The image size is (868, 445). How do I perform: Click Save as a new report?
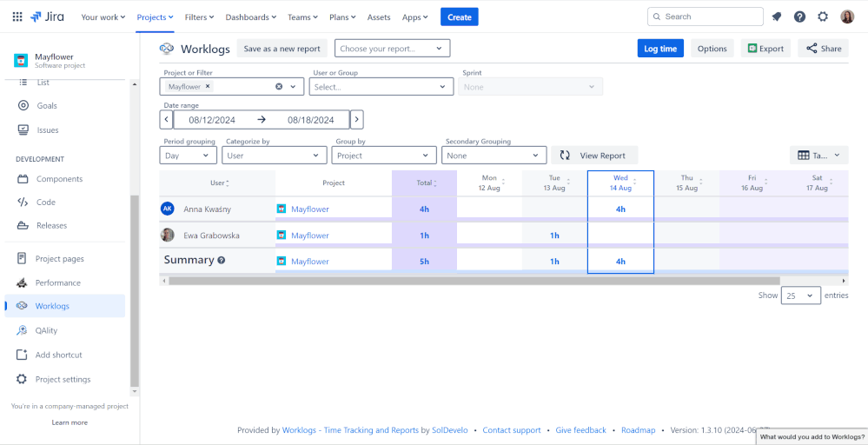(282, 48)
